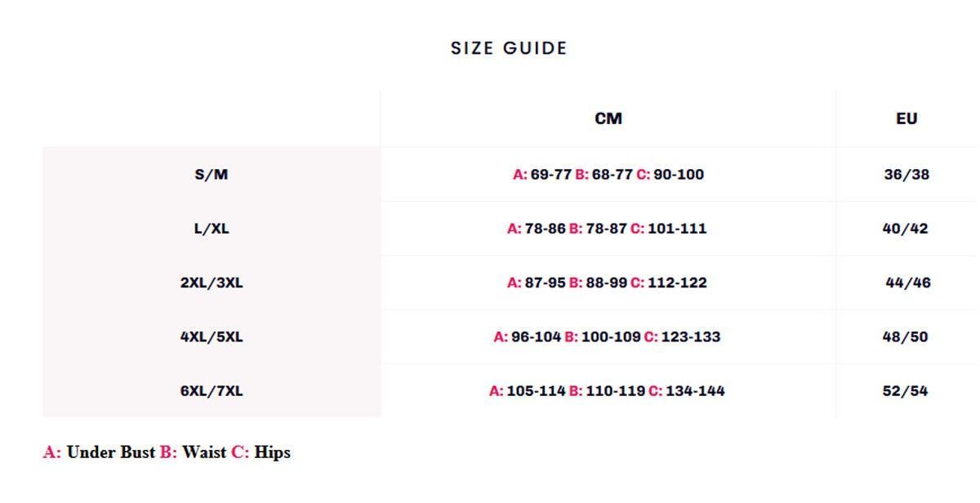The height and width of the screenshot is (503, 980).
Task: Select the CM column header
Action: coord(608,118)
